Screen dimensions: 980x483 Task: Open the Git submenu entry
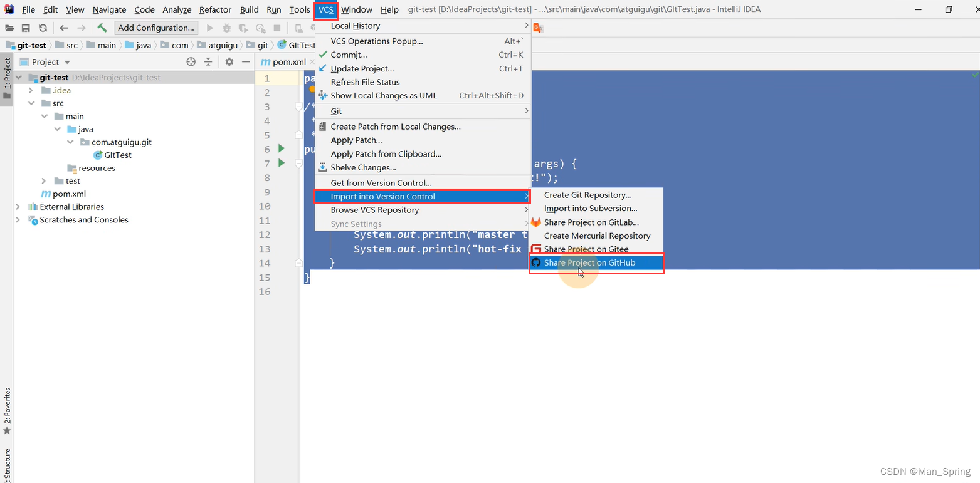point(423,111)
